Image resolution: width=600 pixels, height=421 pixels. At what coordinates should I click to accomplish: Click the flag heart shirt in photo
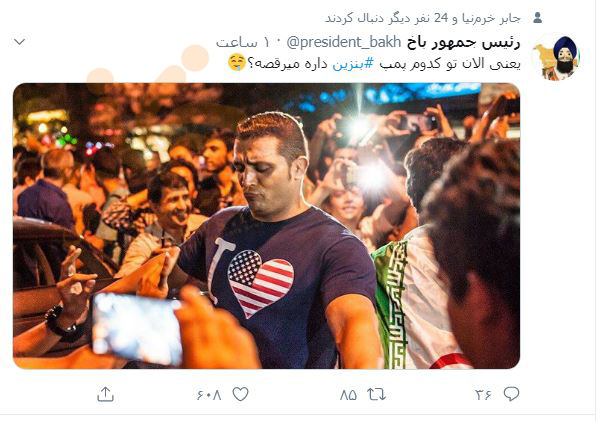(x=261, y=282)
